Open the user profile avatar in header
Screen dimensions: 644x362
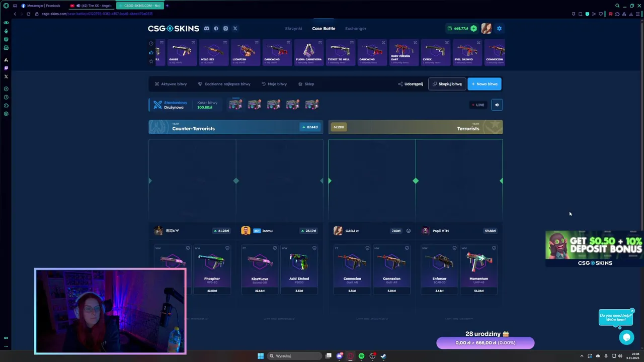pos(486,29)
